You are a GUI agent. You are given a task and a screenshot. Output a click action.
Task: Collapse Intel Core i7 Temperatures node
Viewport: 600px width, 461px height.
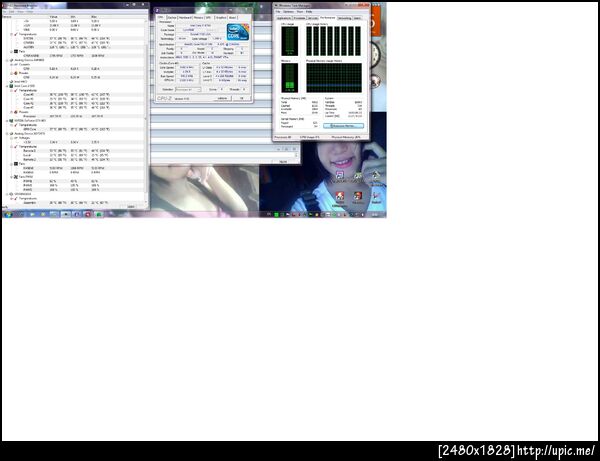pos(11,90)
